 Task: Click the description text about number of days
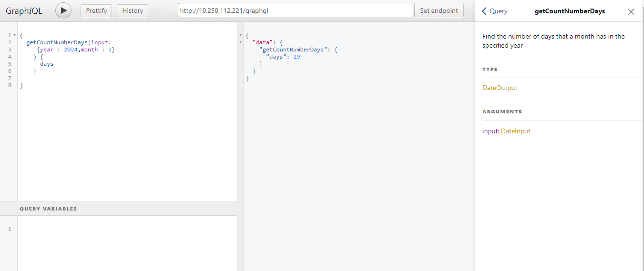pos(553,41)
